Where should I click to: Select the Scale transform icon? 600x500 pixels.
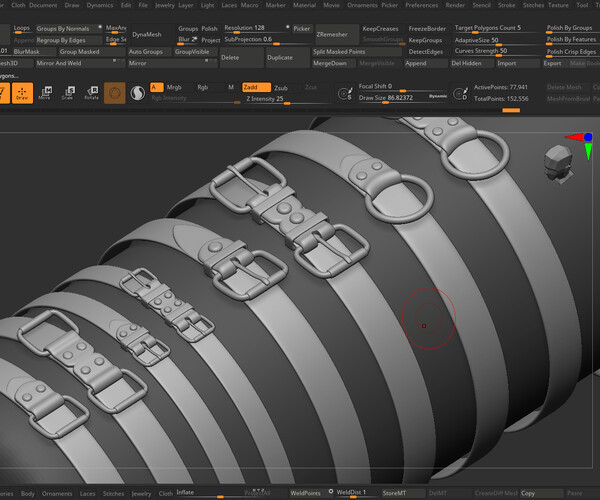[68, 93]
